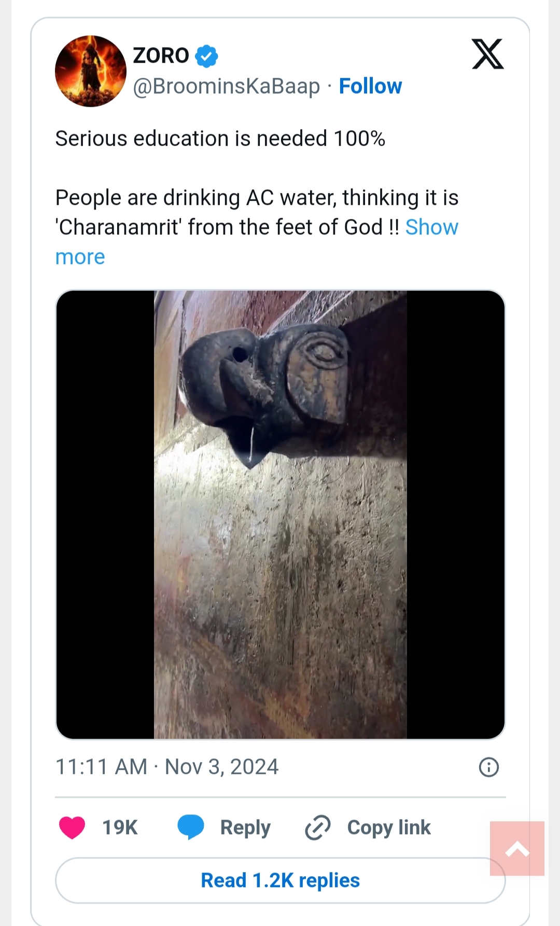The width and height of the screenshot is (560, 926).
Task: Open the tweet info circle icon
Action: (x=488, y=767)
